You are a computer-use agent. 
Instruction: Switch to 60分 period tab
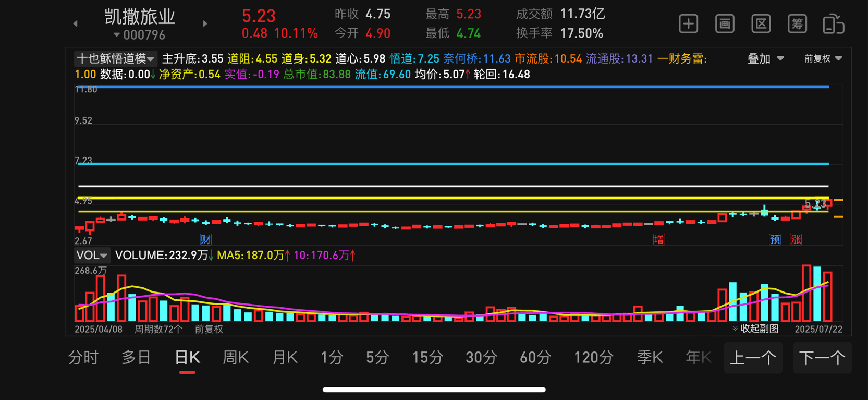pyautogui.click(x=535, y=358)
